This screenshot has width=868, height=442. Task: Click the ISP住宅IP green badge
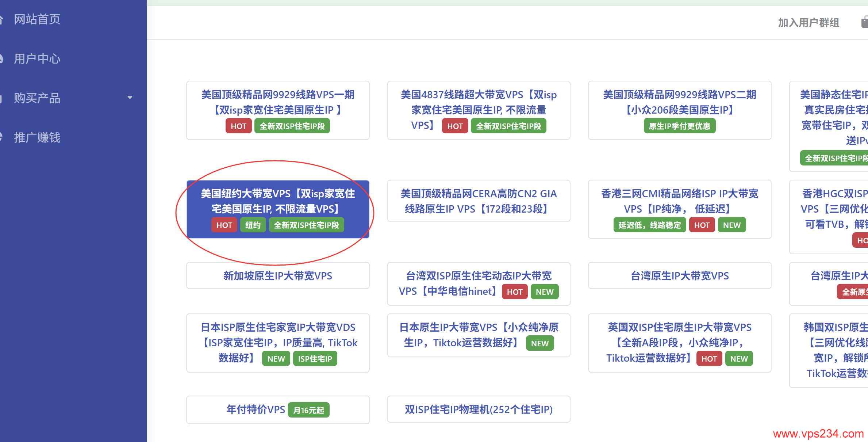coord(315,358)
